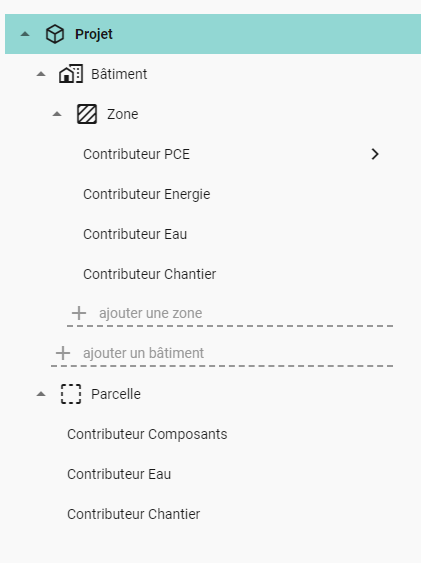
Task: Select Contributeur PCE under Zone
Action: (136, 154)
